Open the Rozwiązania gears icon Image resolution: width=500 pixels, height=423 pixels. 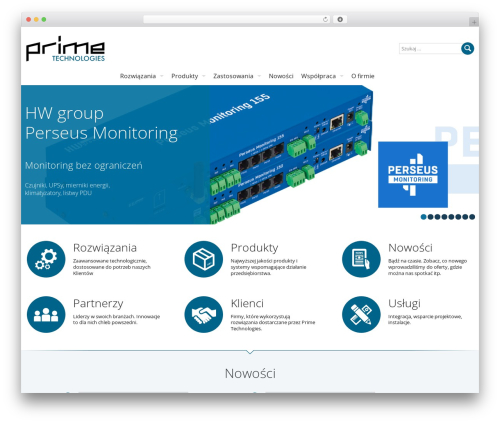46,259
